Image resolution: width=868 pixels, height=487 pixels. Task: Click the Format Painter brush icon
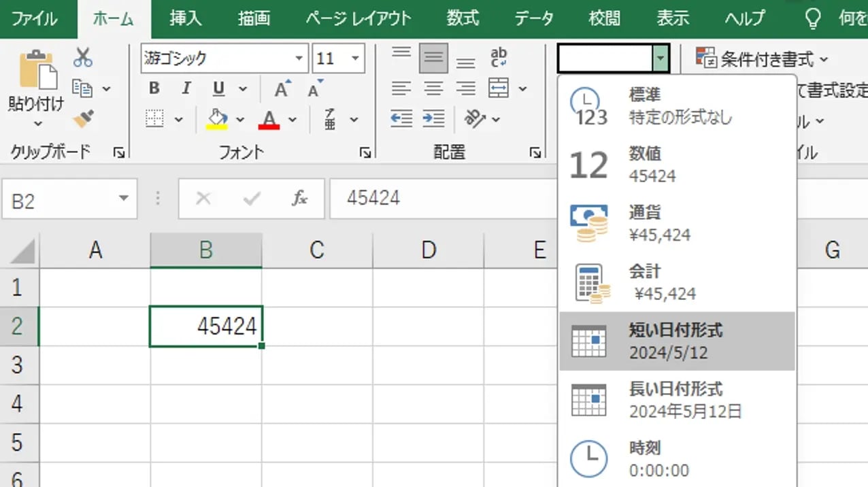(x=83, y=120)
